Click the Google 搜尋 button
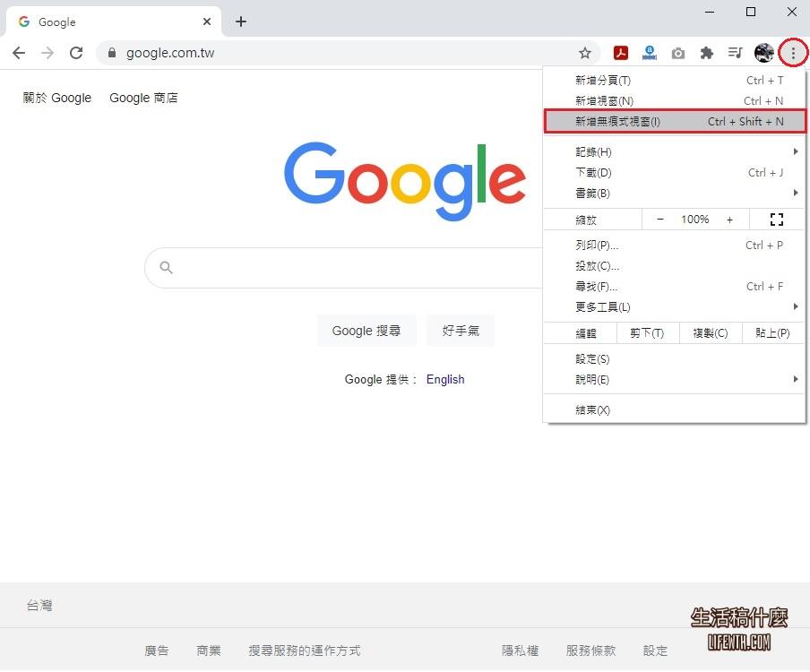Screen dimensions: 810x672 click(x=366, y=331)
